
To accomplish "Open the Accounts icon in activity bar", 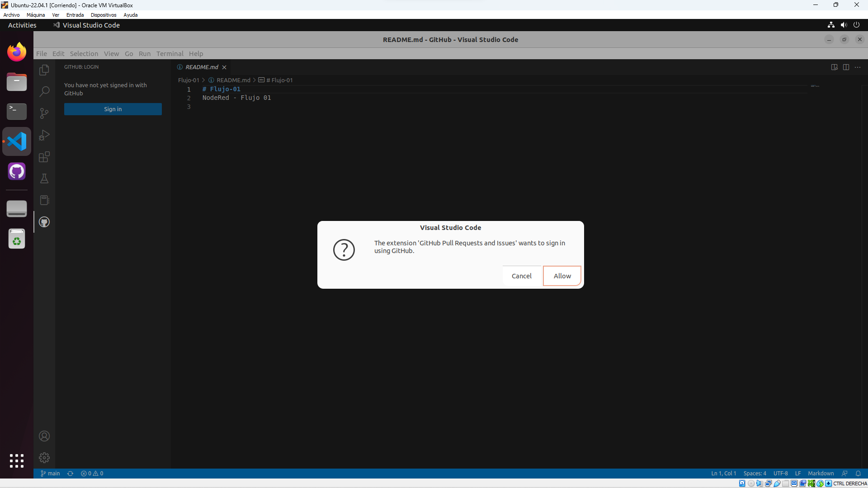I will [44, 436].
